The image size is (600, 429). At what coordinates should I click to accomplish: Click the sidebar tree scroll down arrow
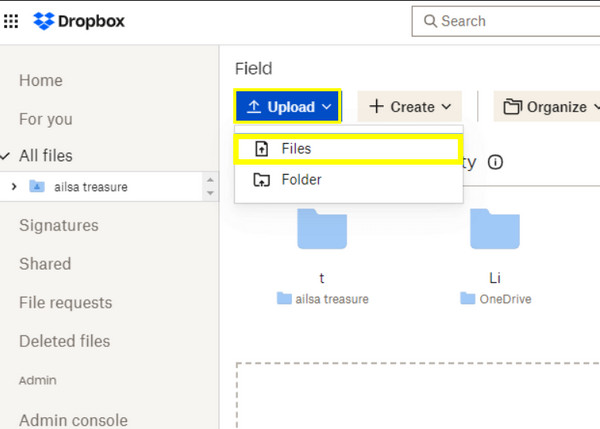pyautogui.click(x=210, y=193)
